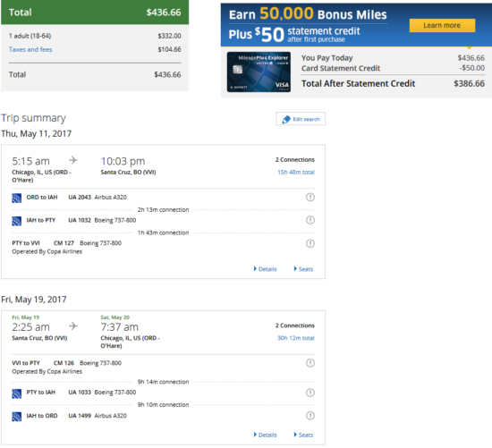Click UA 1499 flight number
The height and width of the screenshot is (448, 492).
click(80, 416)
